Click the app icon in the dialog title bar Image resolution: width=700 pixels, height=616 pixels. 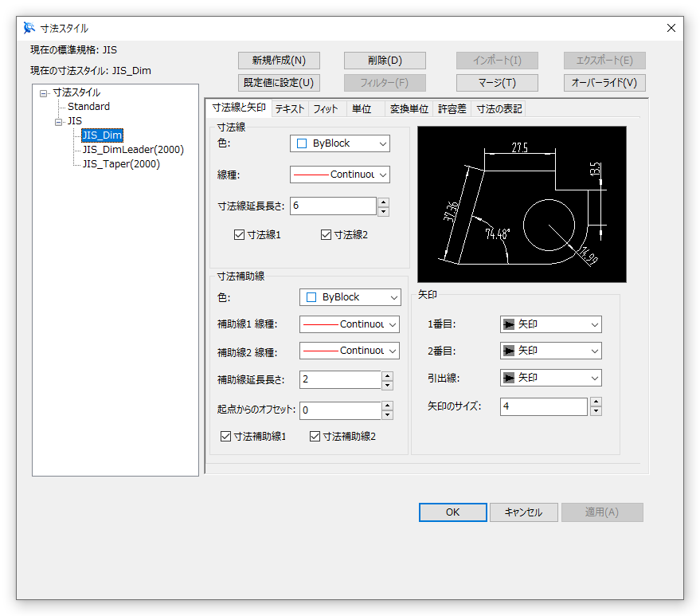pos(29,28)
